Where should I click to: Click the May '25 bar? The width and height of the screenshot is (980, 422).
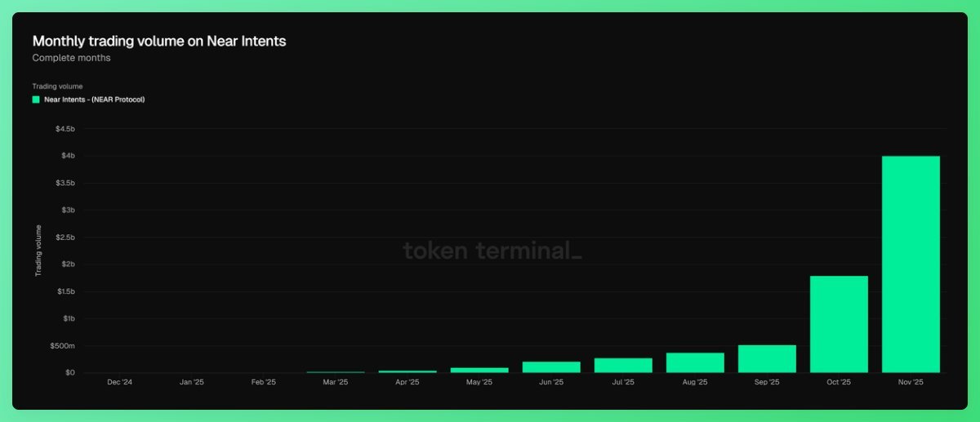pyautogui.click(x=479, y=370)
